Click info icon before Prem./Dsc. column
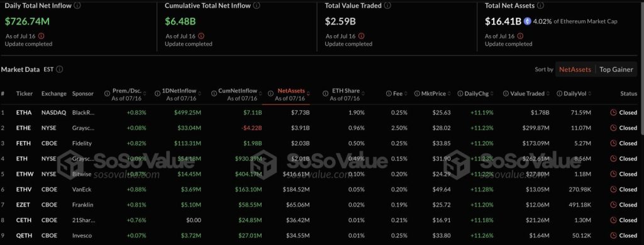644x245 pixels. coord(108,93)
